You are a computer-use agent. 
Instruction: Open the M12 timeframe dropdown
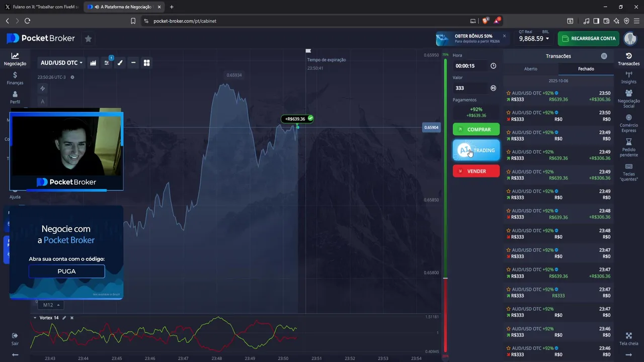pos(51,305)
